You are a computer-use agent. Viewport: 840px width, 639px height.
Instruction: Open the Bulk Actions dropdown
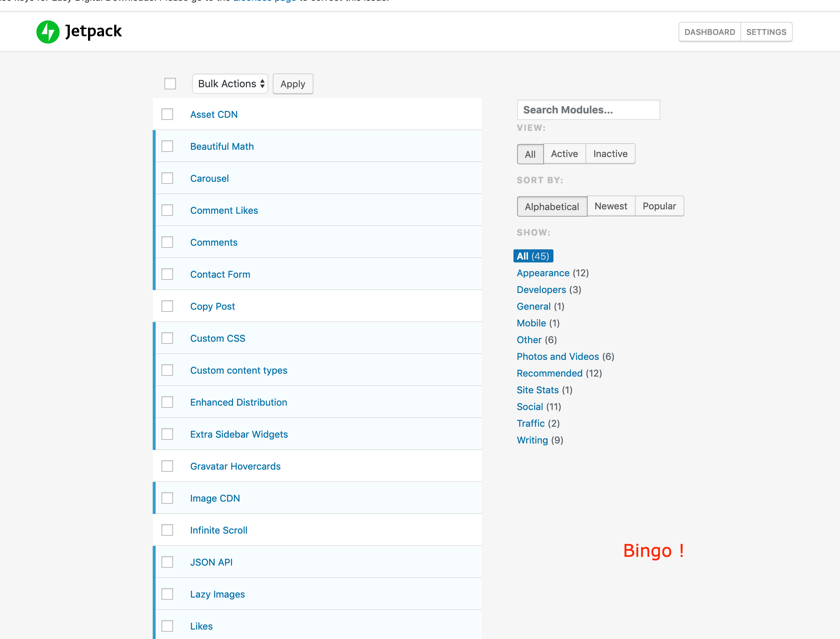(230, 84)
